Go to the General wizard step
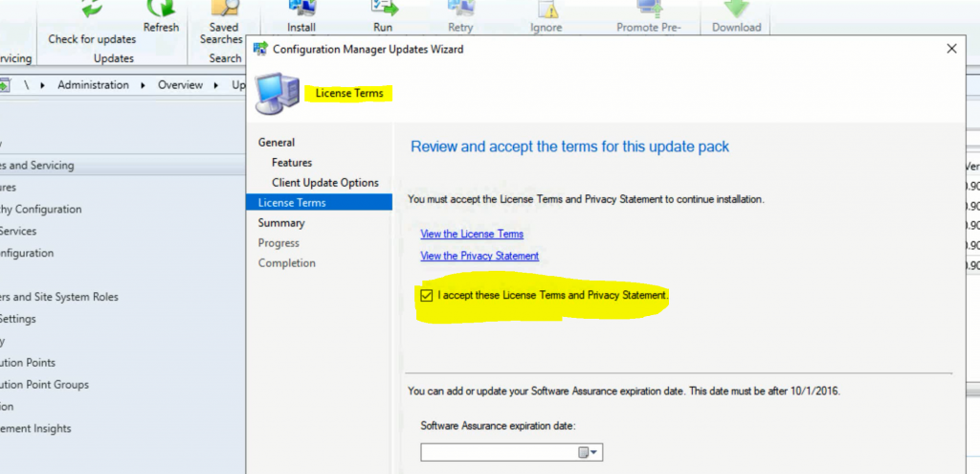 [x=277, y=143]
